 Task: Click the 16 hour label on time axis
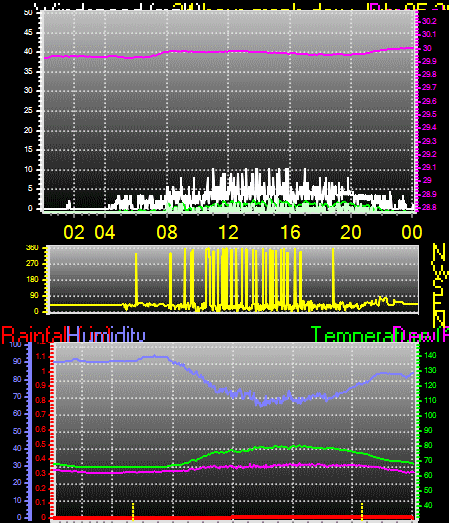coord(290,232)
